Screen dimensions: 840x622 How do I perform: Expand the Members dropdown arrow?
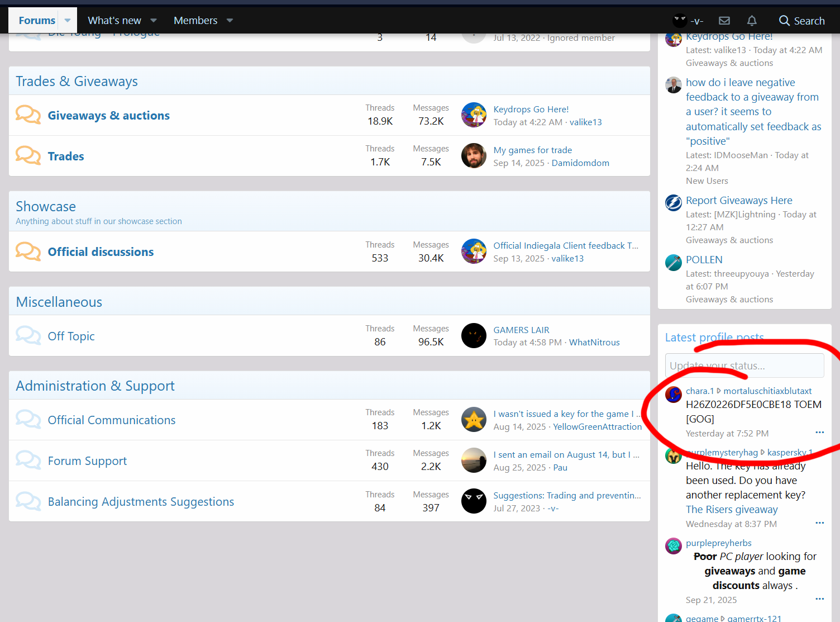[x=230, y=21]
